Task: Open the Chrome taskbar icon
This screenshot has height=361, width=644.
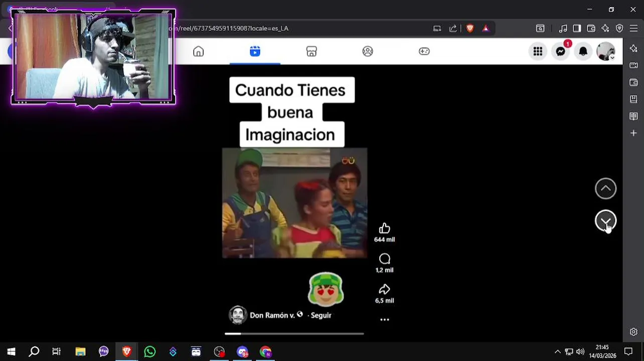Action: click(265, 352)
